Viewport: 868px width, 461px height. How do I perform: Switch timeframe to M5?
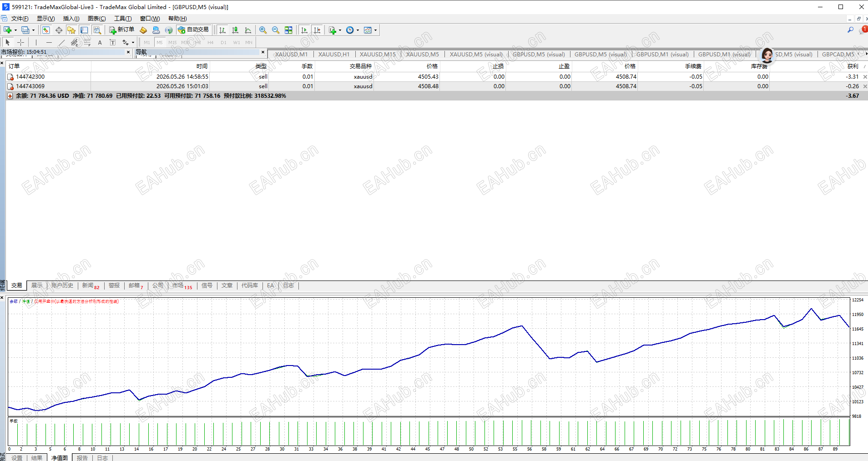click(x=160, y=42)
